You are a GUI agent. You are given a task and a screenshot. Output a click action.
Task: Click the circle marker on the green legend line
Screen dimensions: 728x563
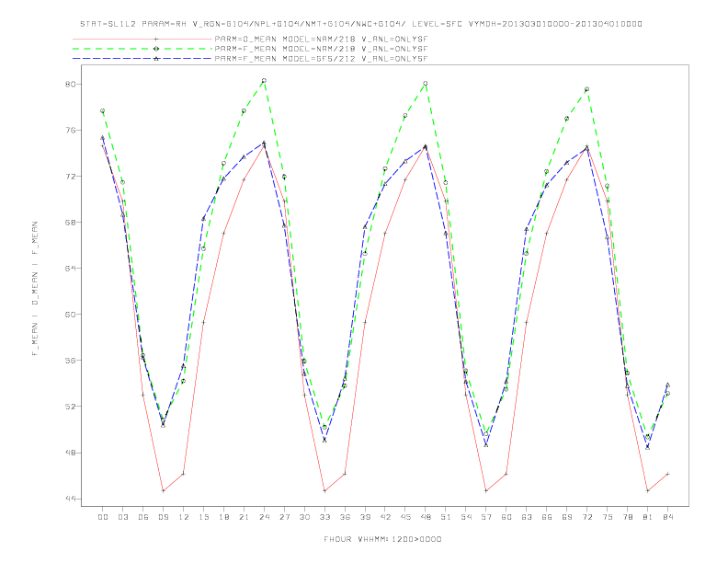[x=156, y=49]
